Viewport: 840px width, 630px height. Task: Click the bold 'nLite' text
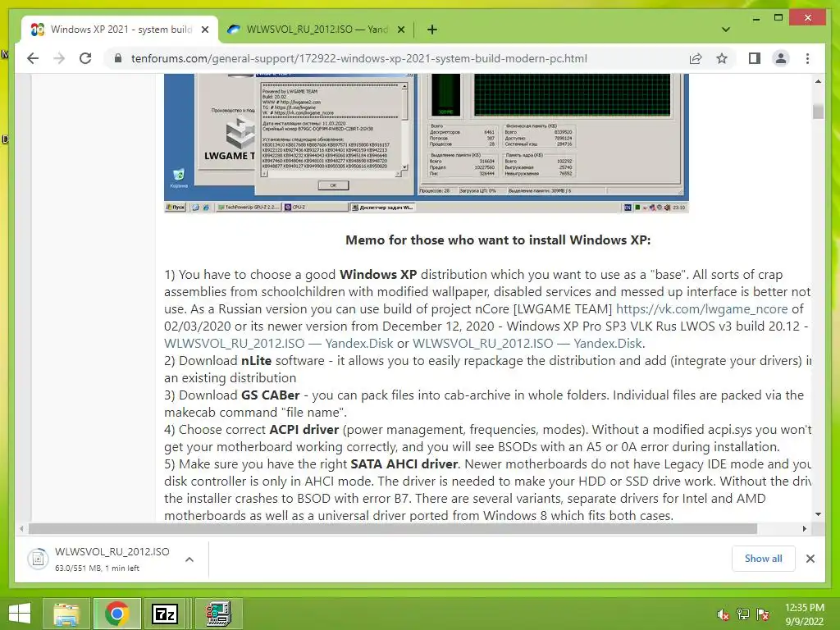tap(256, 361)
